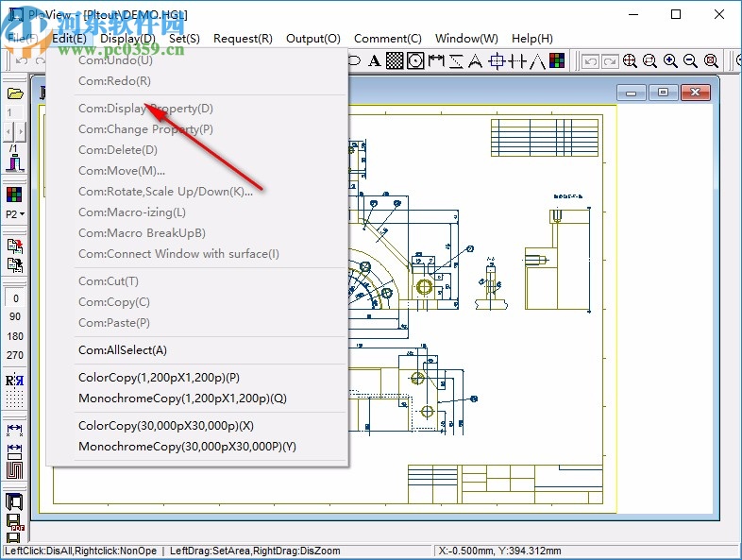Close the inner document with red X

click(695, 93)
